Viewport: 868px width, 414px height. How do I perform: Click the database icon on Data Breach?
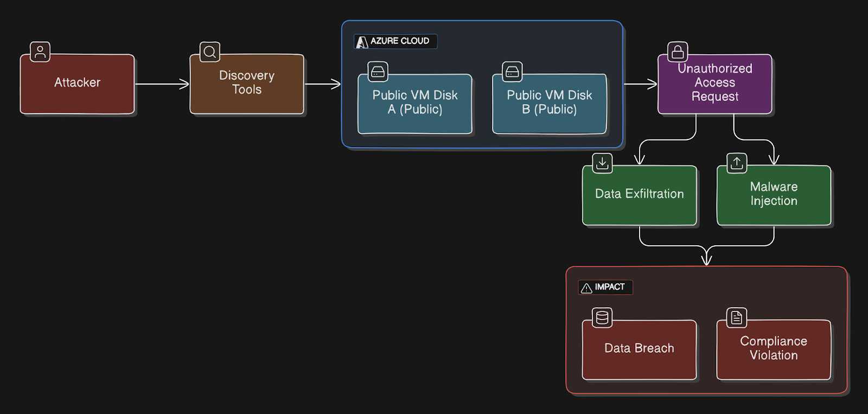(602, 317)
